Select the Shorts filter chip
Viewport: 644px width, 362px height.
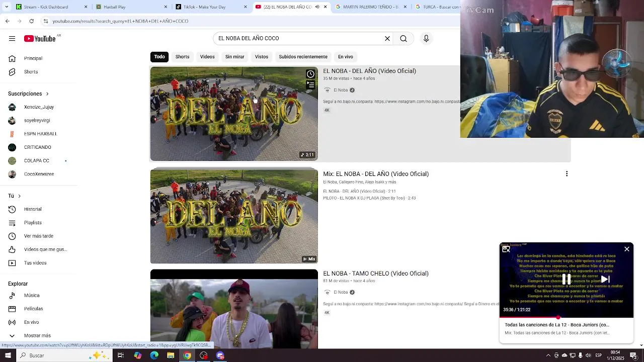pyautogui.click(x=182, y=57)
